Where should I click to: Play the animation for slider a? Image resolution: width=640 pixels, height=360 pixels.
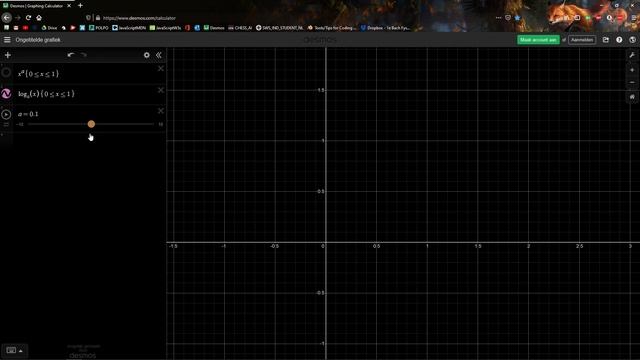(6, 114)
